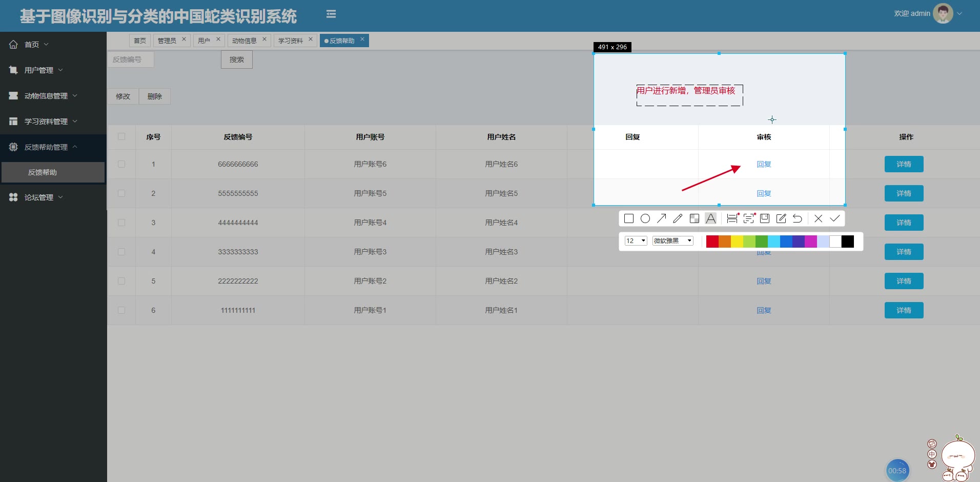The width and height of the screenshot is (980, 482).
Task: Expand the 学习资料管理 sidebar menu
Action: tap(75, 121)
